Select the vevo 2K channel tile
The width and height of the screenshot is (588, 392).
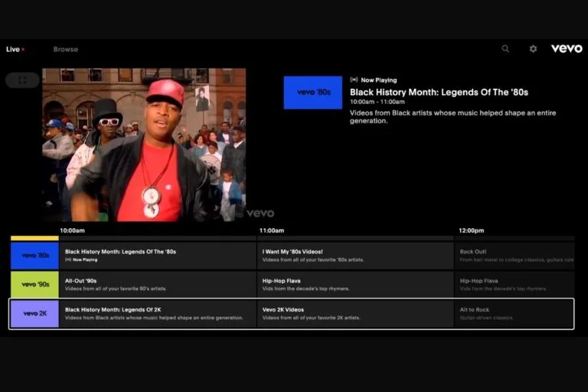click(x=35, y=314)
